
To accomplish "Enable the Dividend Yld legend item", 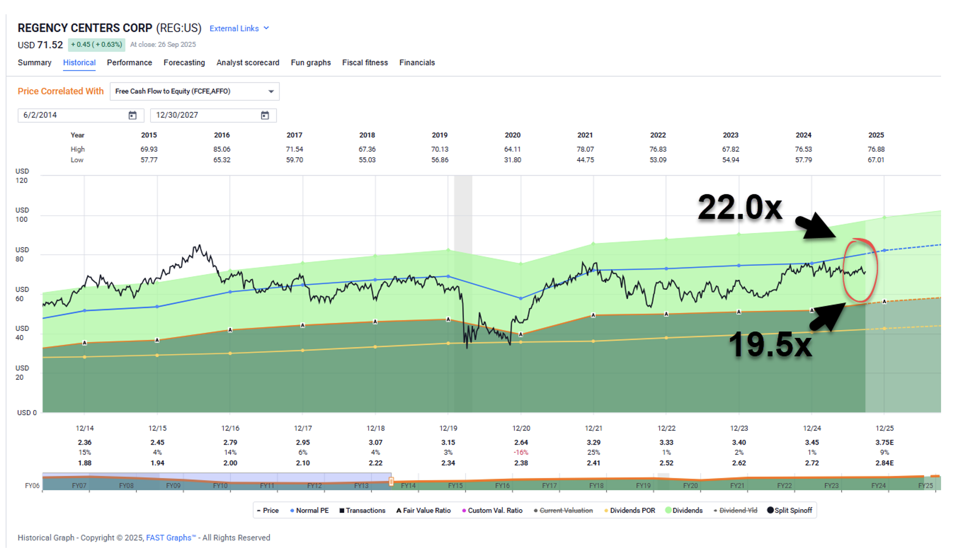I will [738, 510].
